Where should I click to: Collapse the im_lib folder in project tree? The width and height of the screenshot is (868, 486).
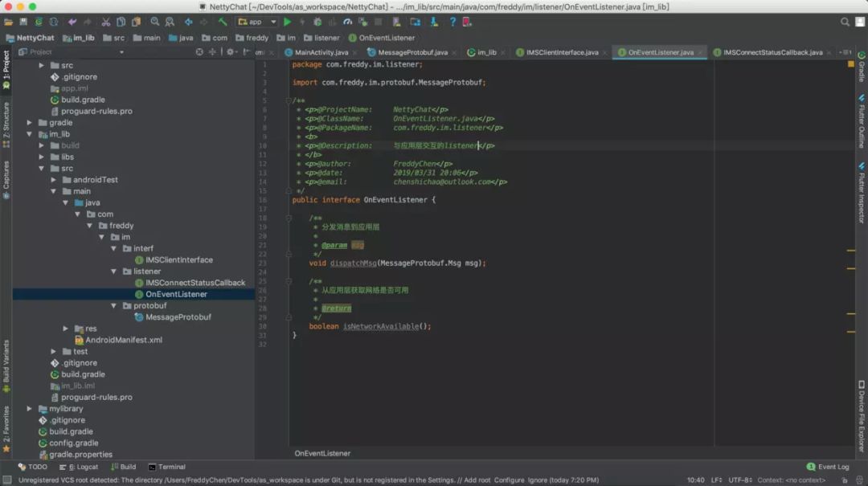coord(31,134)
